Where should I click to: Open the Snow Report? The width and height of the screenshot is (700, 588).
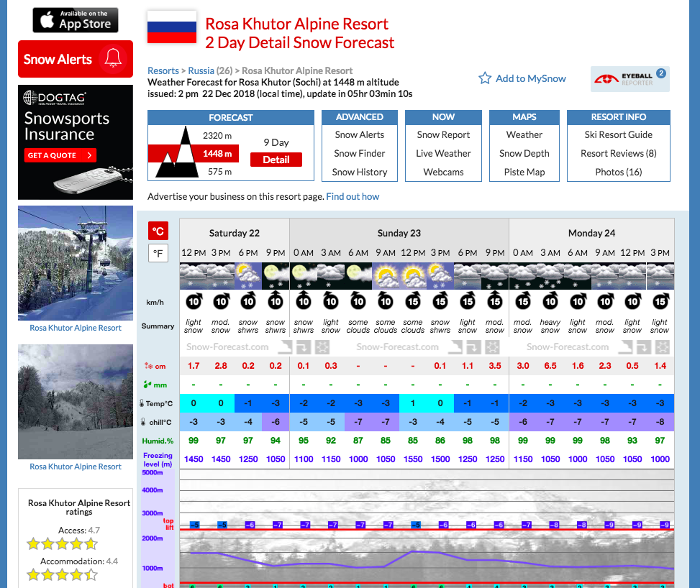point(443,134)
